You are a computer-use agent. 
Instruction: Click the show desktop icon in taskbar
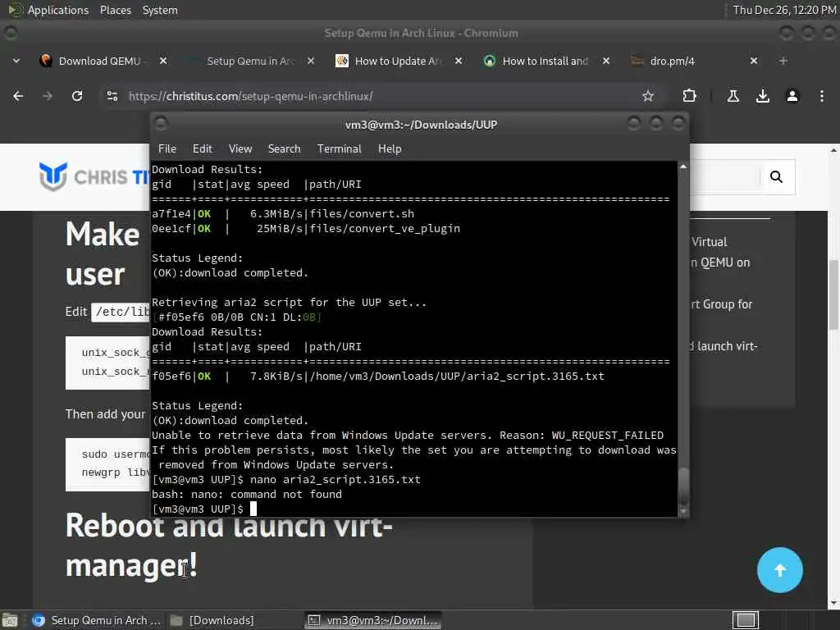10,620
